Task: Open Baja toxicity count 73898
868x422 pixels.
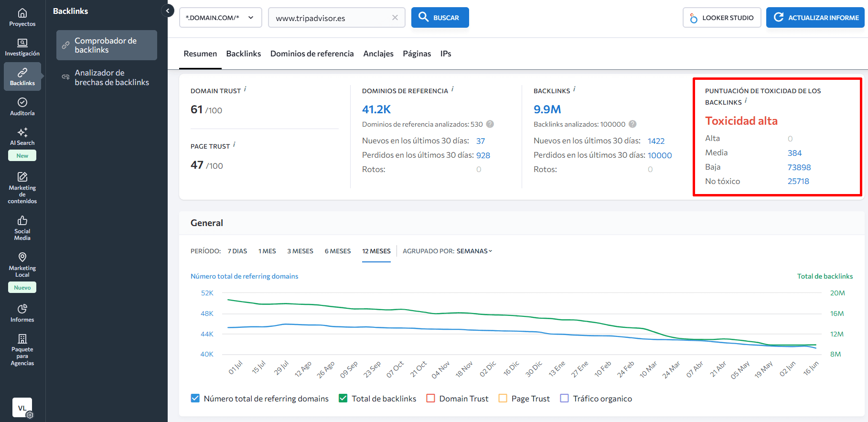Action: (799, 167)
